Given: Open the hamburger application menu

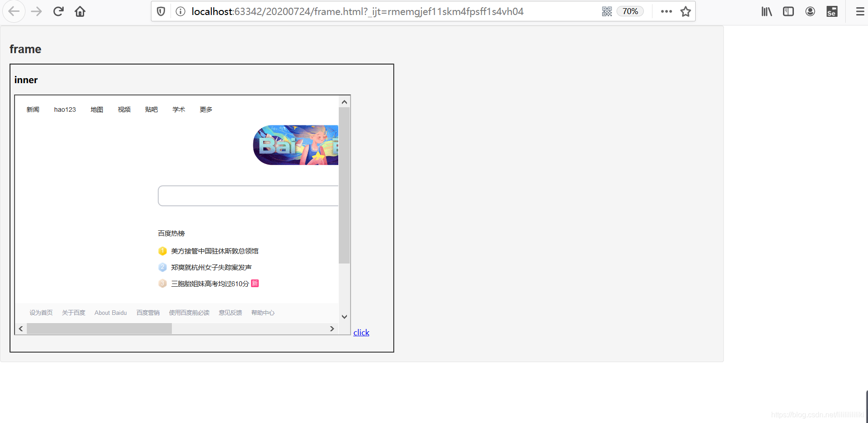Looking at the screenshot, I should point(860,11).
